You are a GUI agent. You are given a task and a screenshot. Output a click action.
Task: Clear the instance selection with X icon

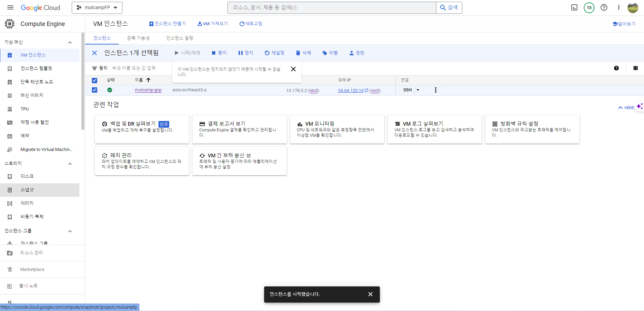pos(95,53)
